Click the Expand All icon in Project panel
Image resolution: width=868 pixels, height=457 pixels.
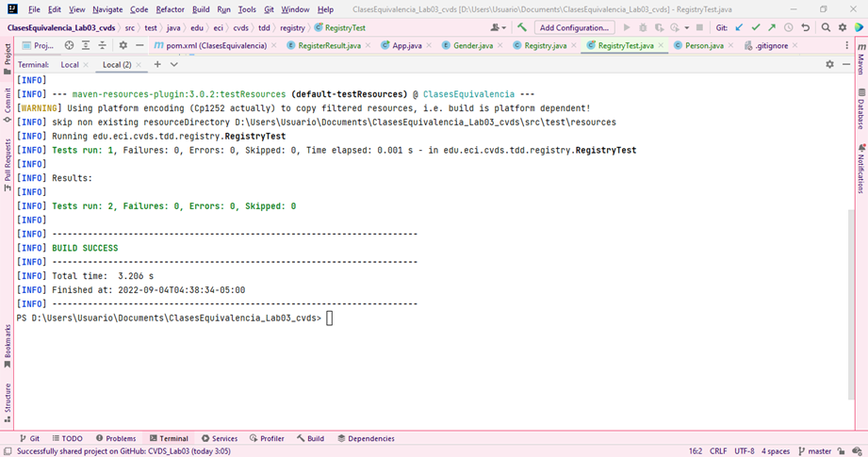point(85,45)
